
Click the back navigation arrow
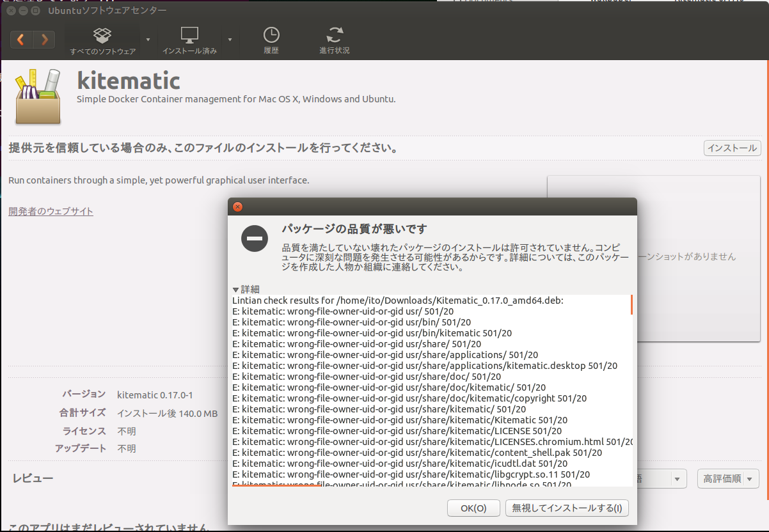[21, 39]
